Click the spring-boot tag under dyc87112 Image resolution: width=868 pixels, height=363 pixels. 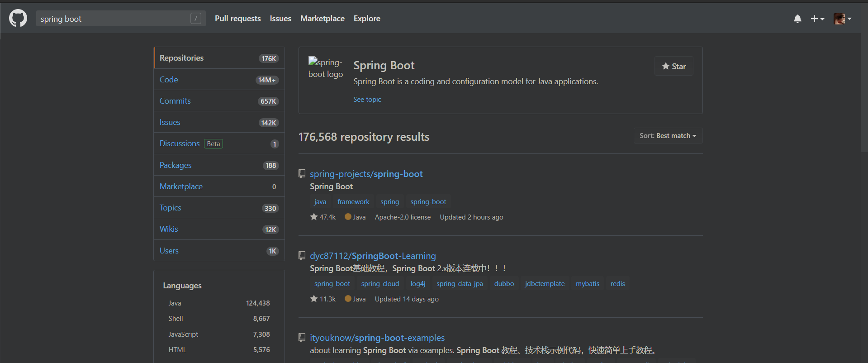[332, 284]
